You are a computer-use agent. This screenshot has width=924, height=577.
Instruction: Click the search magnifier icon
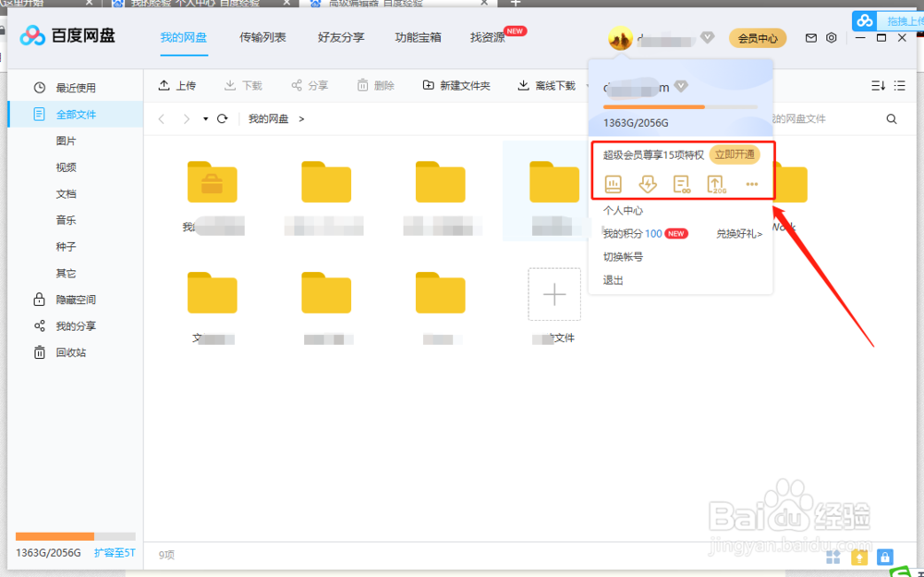point(891,119)
